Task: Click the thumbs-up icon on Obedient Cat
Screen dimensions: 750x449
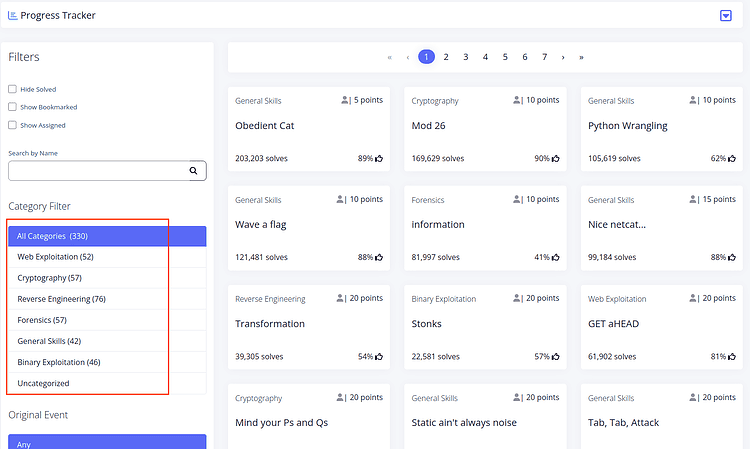Action: click(x=379, y=158)
